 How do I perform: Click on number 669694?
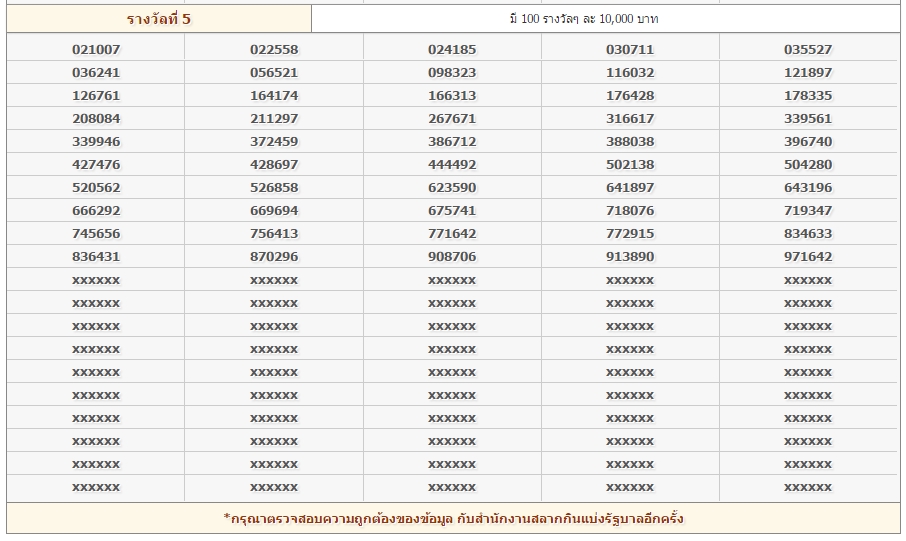coord(274,211)
